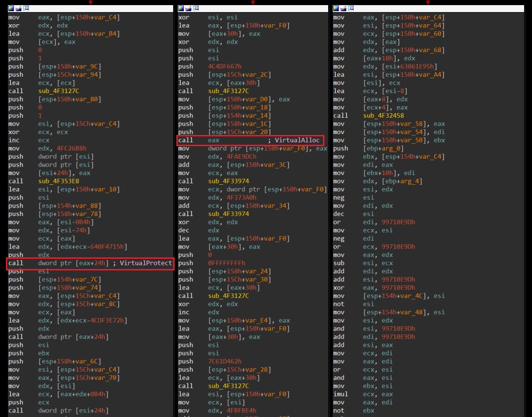
Task: Select line 'mov edx, 4FBFBE4h'
Action: tap(217, 410)
